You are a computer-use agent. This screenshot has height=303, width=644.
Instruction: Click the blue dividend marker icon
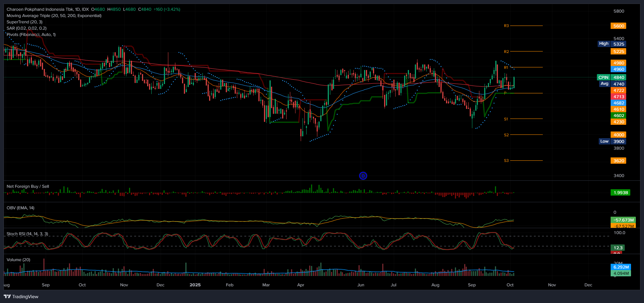click(x=363, y=176)
